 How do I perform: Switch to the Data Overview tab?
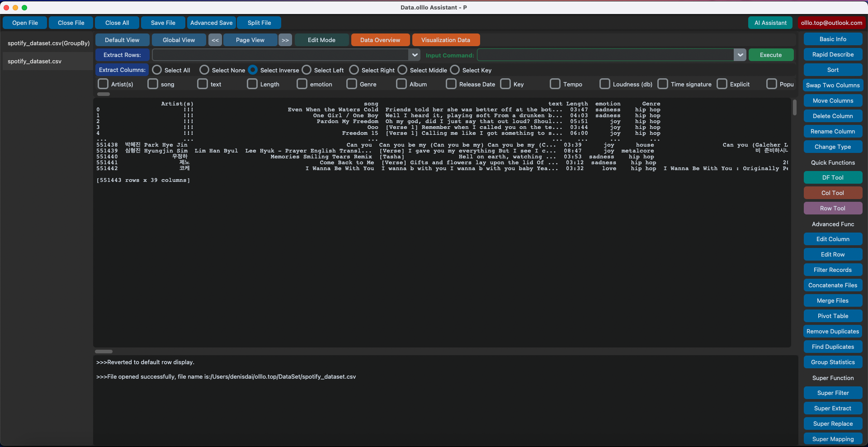click(x=380, y=40)
